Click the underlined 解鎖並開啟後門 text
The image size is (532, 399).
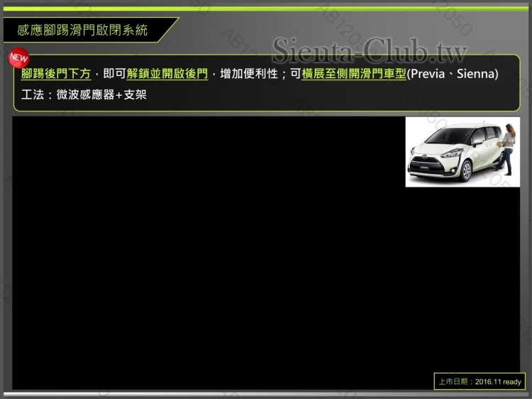pyautogui.click(x=167, y=74)
